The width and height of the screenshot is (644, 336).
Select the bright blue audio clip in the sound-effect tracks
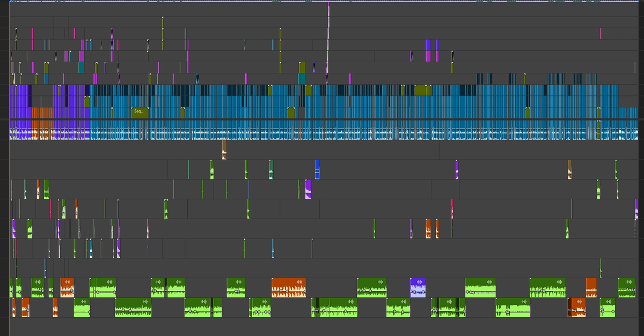point(317,169)
